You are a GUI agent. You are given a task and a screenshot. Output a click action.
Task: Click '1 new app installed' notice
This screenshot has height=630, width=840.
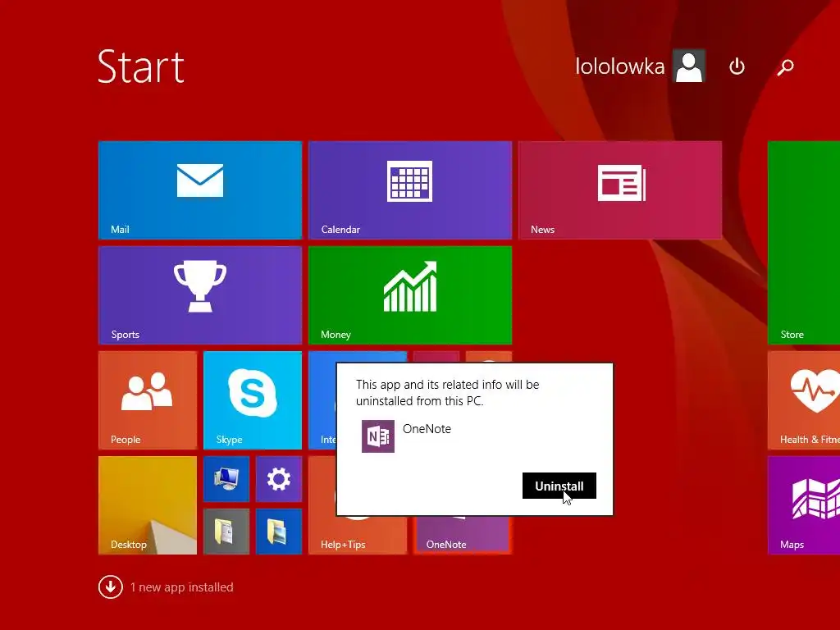(181, 587)
